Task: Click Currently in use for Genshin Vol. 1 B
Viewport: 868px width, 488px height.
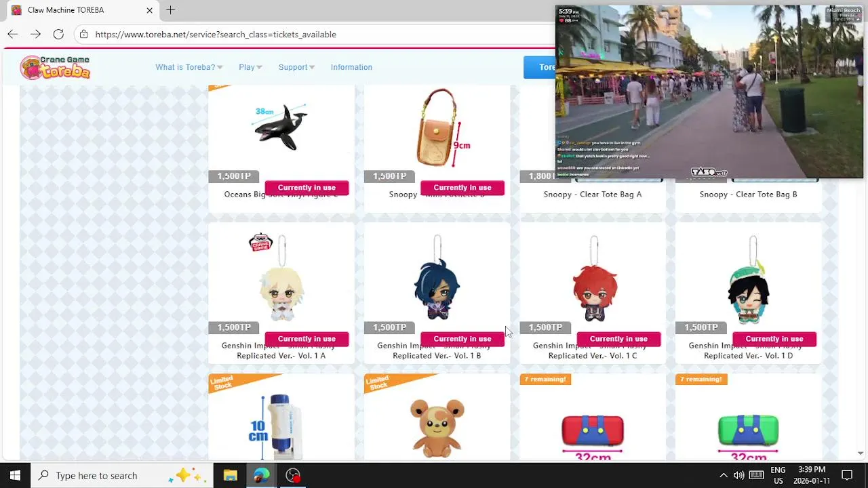Action: pos(462,339)
